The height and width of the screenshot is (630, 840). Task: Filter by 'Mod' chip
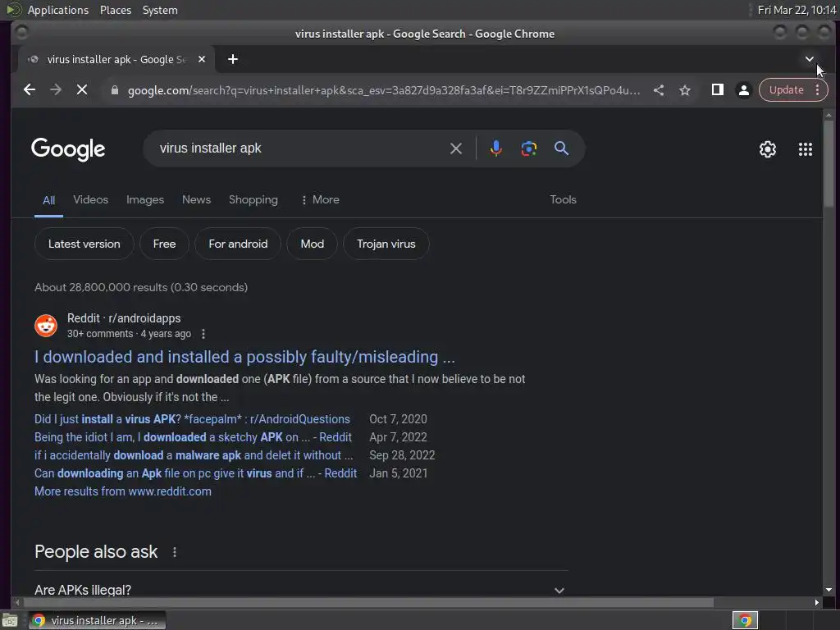313,244
